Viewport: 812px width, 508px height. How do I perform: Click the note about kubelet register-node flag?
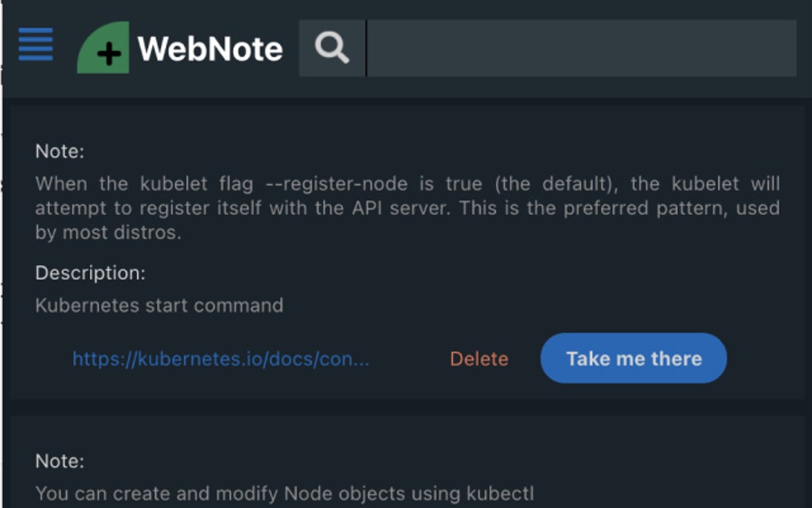pos(406,207)
